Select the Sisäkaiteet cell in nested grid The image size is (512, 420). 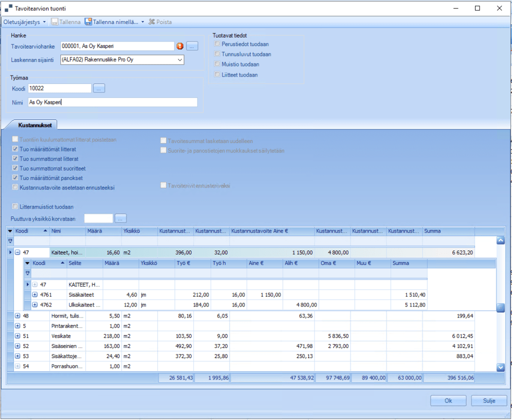(x=85, y=295)
